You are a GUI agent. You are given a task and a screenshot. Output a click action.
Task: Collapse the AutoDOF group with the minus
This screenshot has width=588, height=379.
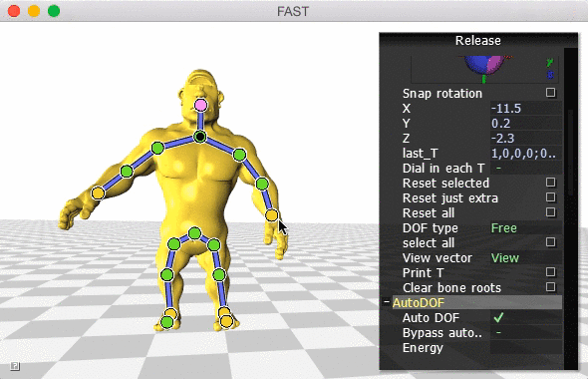[387, 301]
